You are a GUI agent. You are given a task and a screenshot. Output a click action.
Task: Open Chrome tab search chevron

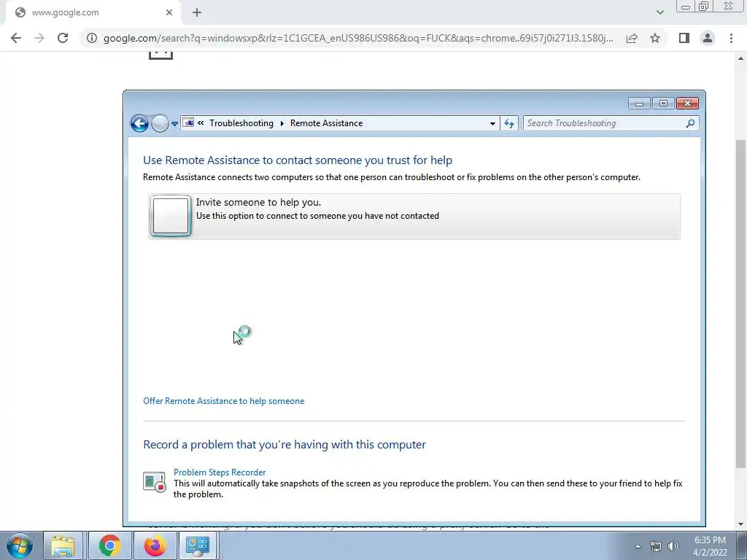659,13
